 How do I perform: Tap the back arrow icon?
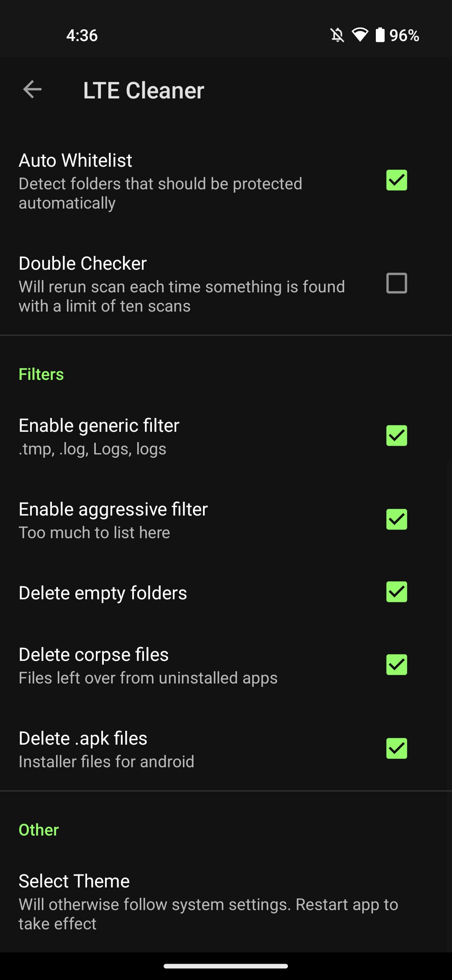pos(32,90)
